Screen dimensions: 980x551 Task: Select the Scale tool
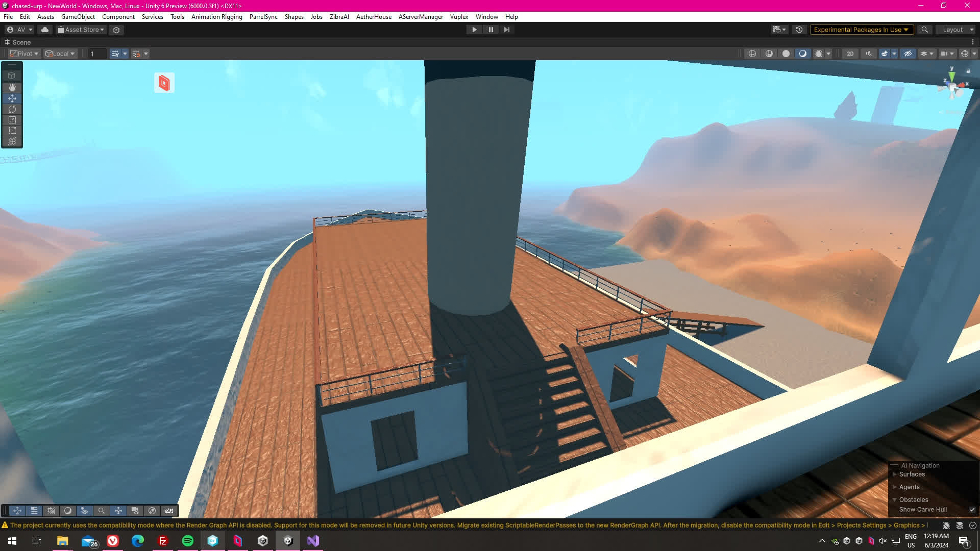coord(12,120)
